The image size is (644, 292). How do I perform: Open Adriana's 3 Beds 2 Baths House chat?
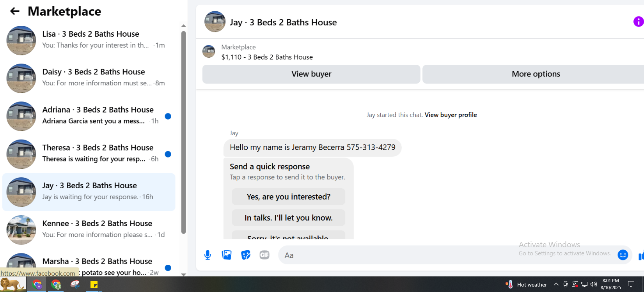point(89,116)
